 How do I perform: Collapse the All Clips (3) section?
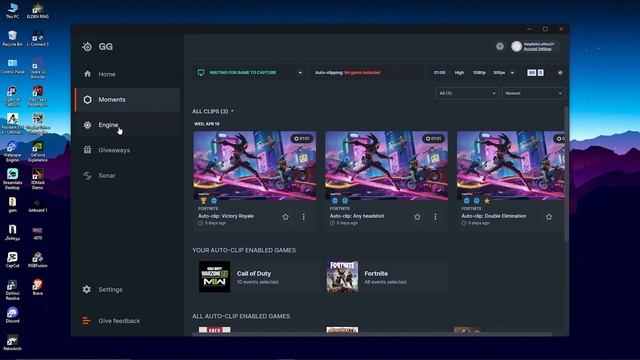pos(213,111)
